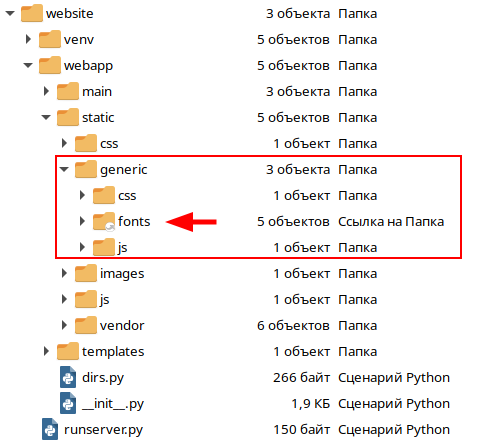480x443 pixels.
Task: Collapse the static folder
Action: pos(46,117)
